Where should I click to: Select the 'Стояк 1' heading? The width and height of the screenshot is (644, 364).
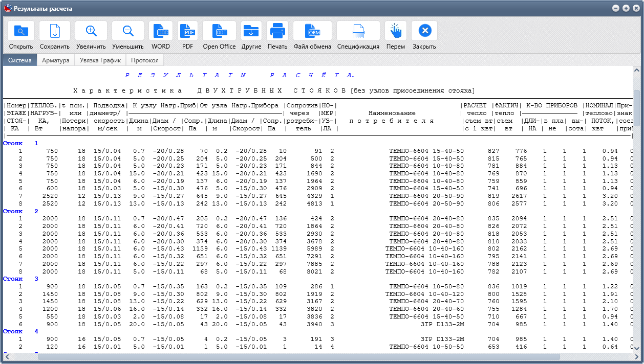pos(20,143)
